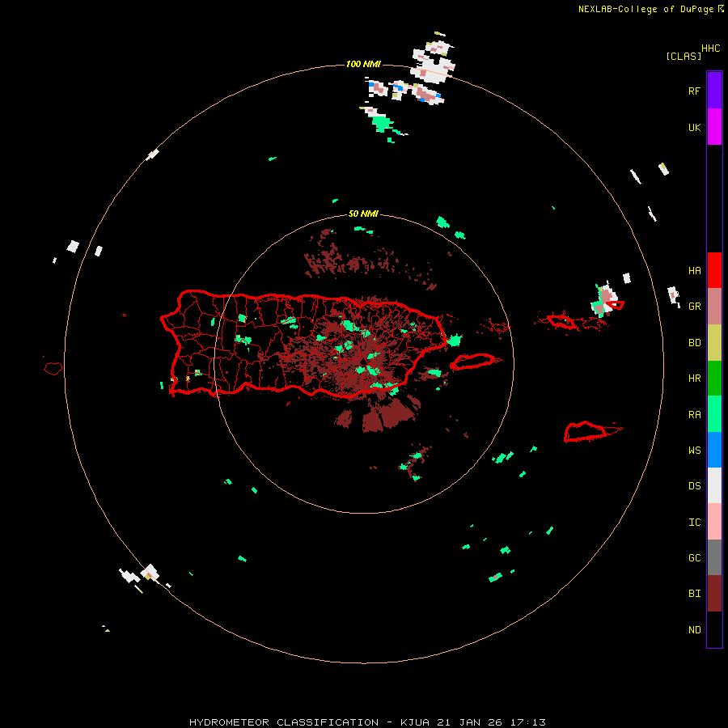
Task: Click the 100 NMI range ring label
Action: [x=363, y=64]
